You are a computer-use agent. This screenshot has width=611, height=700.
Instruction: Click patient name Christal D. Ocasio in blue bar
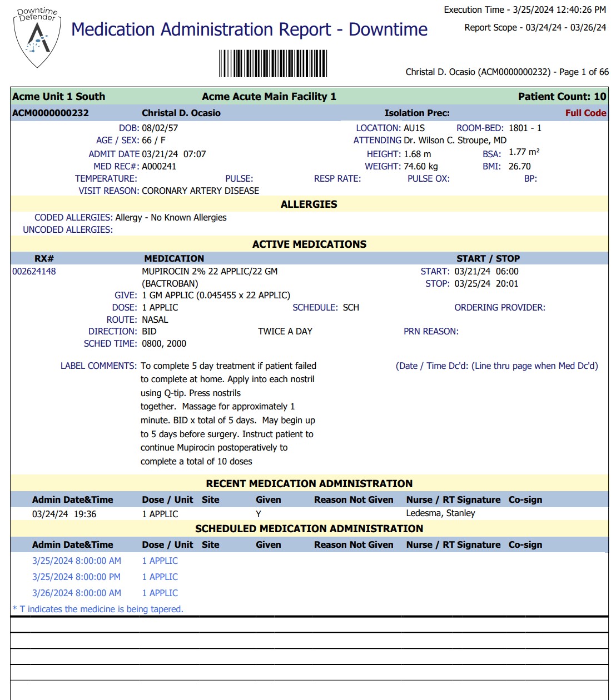coord(181,113)
